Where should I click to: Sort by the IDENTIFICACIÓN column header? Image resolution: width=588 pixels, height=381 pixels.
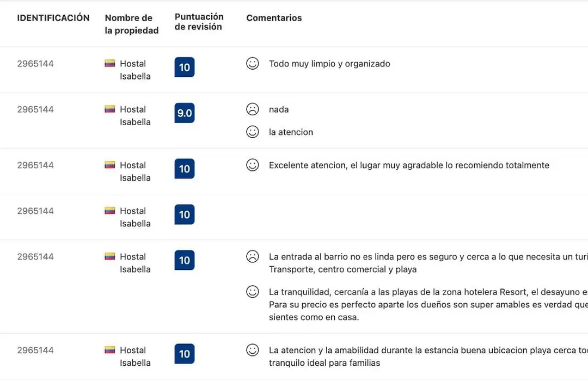point(53,18)
